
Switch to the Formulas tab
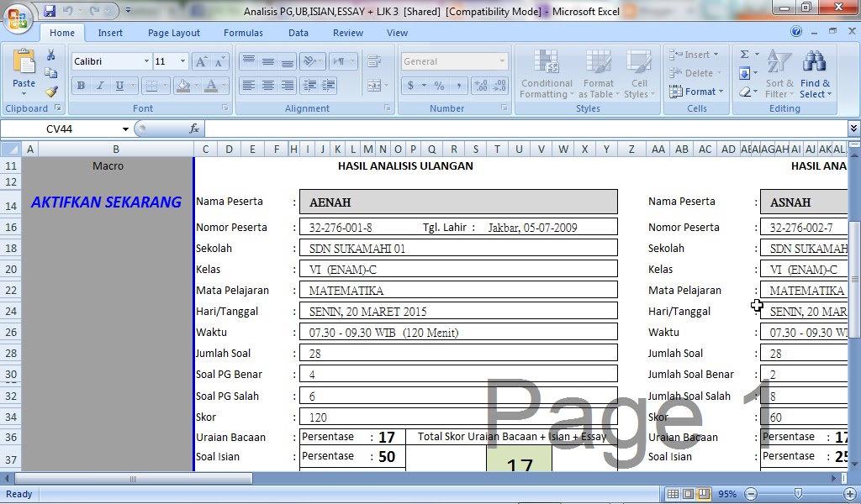click(243, 33)
